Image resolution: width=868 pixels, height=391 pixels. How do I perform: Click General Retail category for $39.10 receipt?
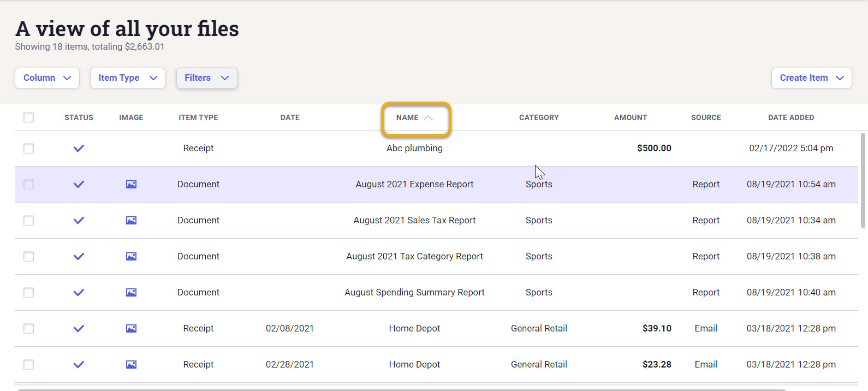coord(539,328)
